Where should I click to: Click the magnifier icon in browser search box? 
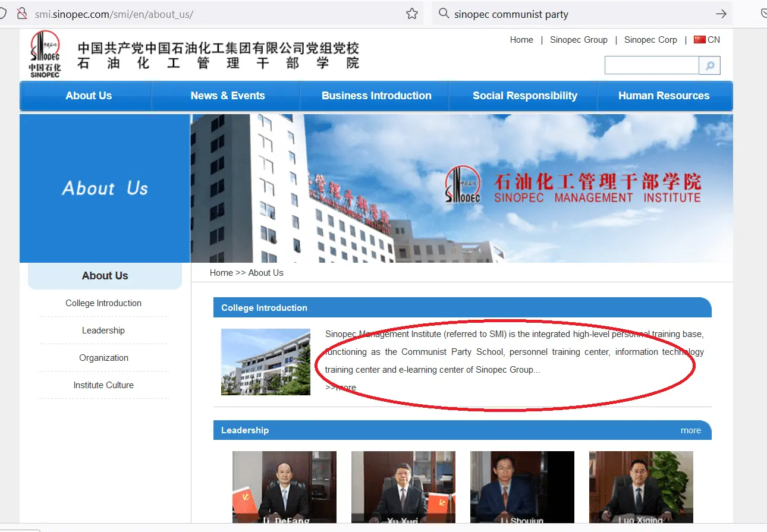tap(444, 14)
